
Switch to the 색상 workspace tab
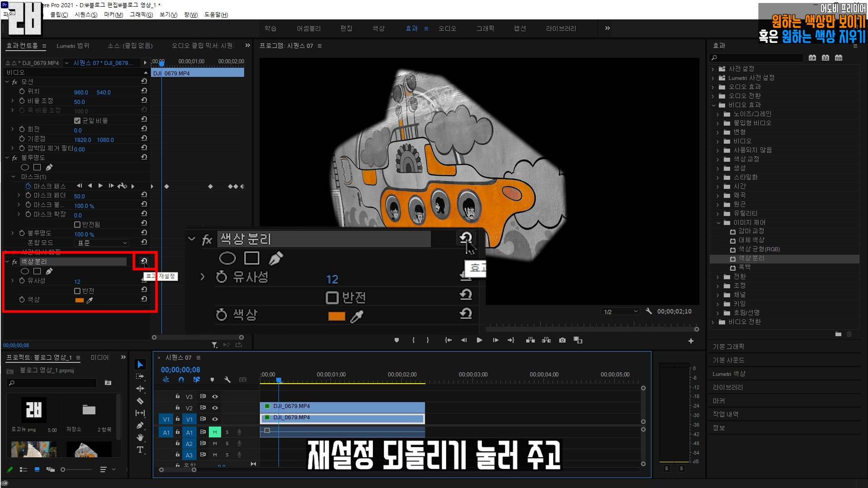click(378, 28)
